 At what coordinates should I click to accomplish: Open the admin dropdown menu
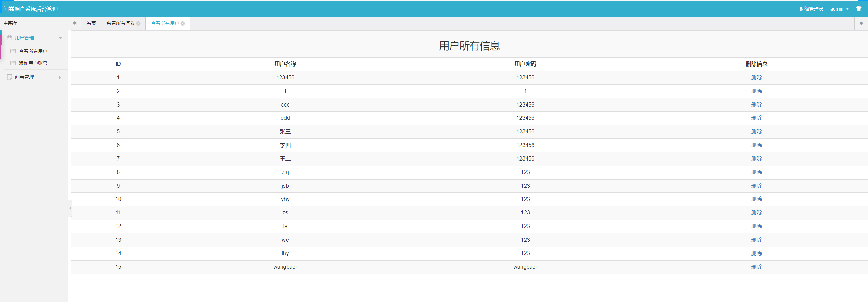click(840, 9)
